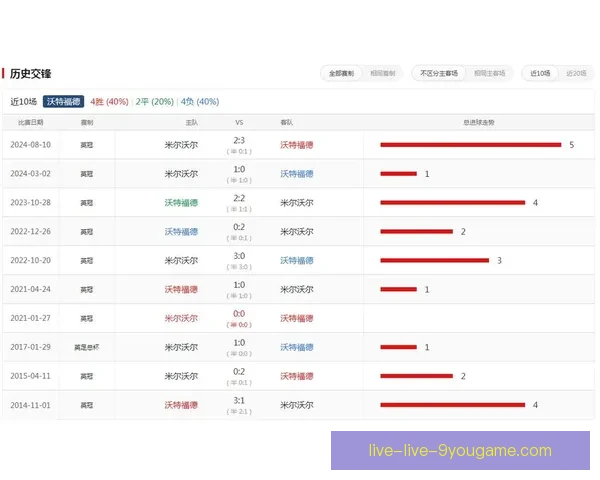Click the 英冠 competition in 2024-08-10 row

[87, 145]
